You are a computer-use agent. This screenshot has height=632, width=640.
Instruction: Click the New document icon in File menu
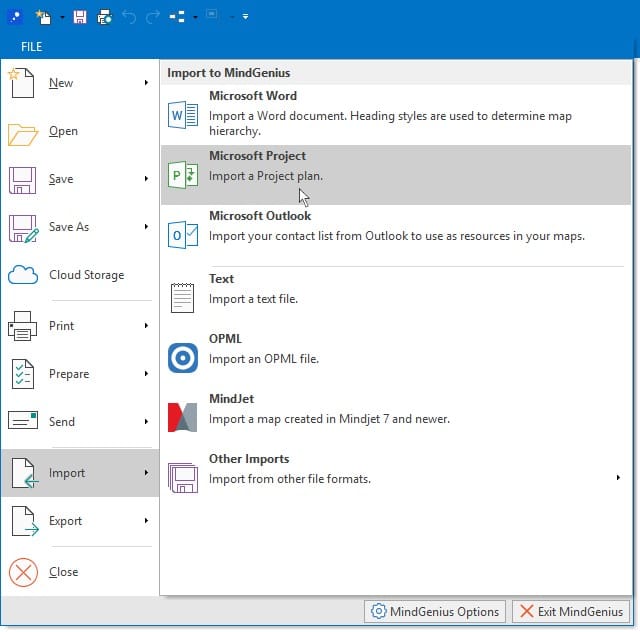(22, 83)
